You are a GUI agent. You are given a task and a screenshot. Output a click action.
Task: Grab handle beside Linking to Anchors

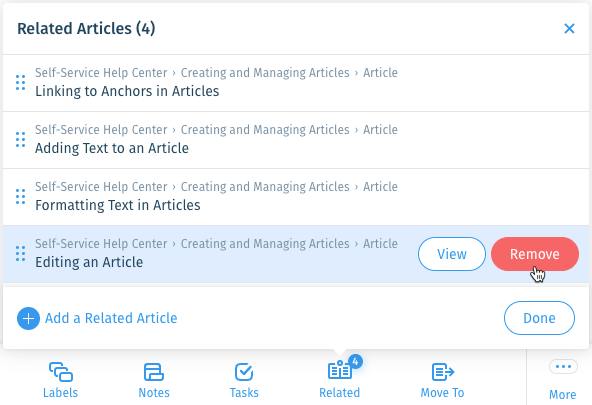pyautogui.click(x=20, y=82)
